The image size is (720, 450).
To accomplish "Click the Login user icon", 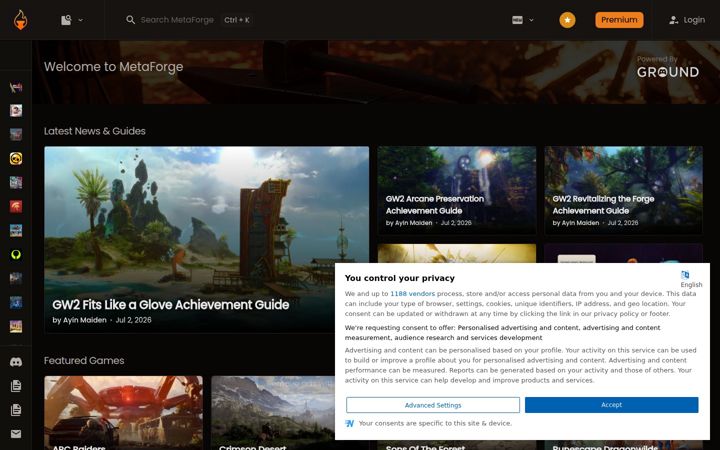I will 674,20.
